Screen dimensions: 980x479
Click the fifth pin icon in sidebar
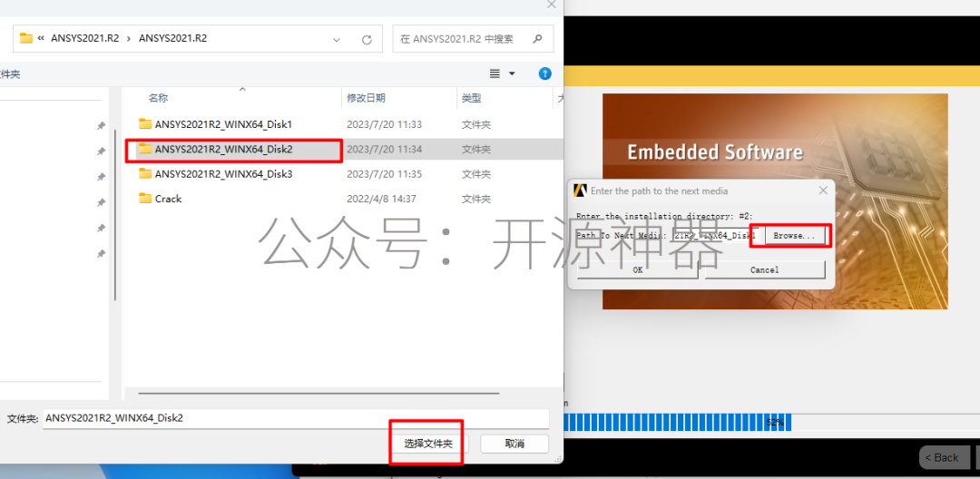(101, 228)
